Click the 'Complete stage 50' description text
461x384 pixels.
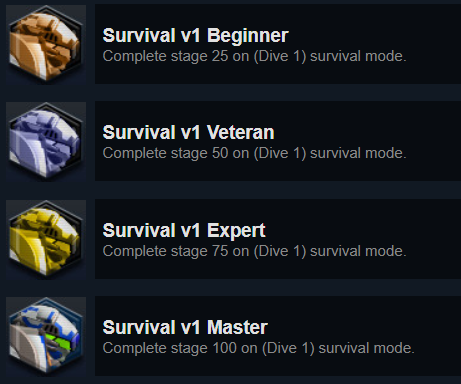tap(254, 153)
